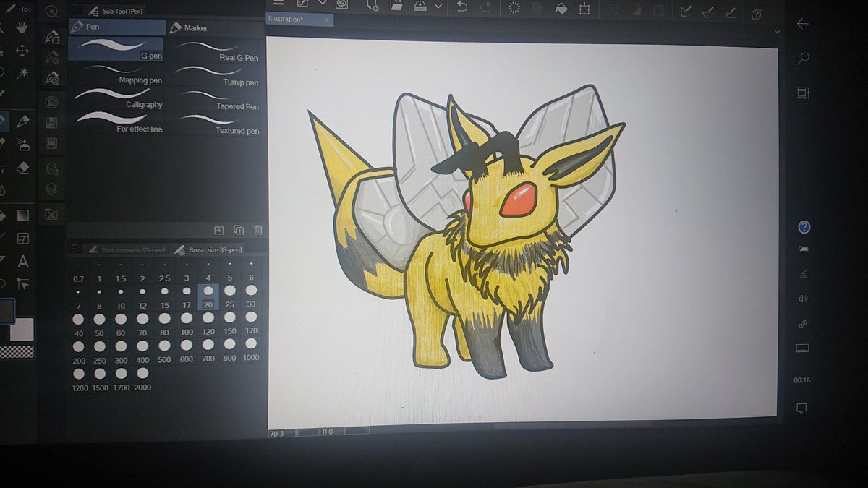This screenshot has height=488, width=868.
Task: Select the Real G-Pen sub tool
Action: [x=216, y=50]
